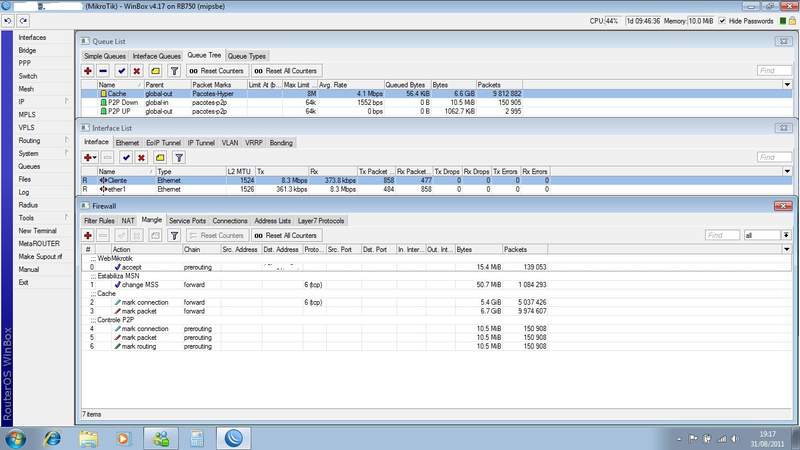
Task: Add new queue with red plus
Action: 88,71
